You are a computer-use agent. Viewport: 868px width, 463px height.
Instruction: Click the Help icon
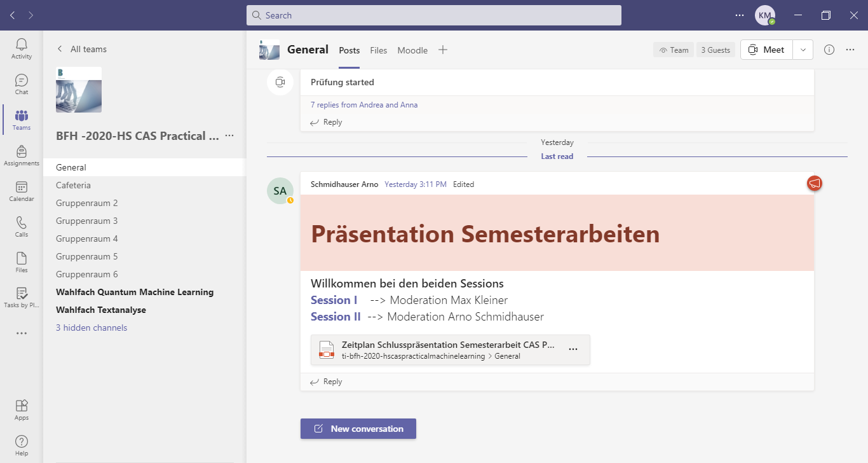[x=22, y=445]
